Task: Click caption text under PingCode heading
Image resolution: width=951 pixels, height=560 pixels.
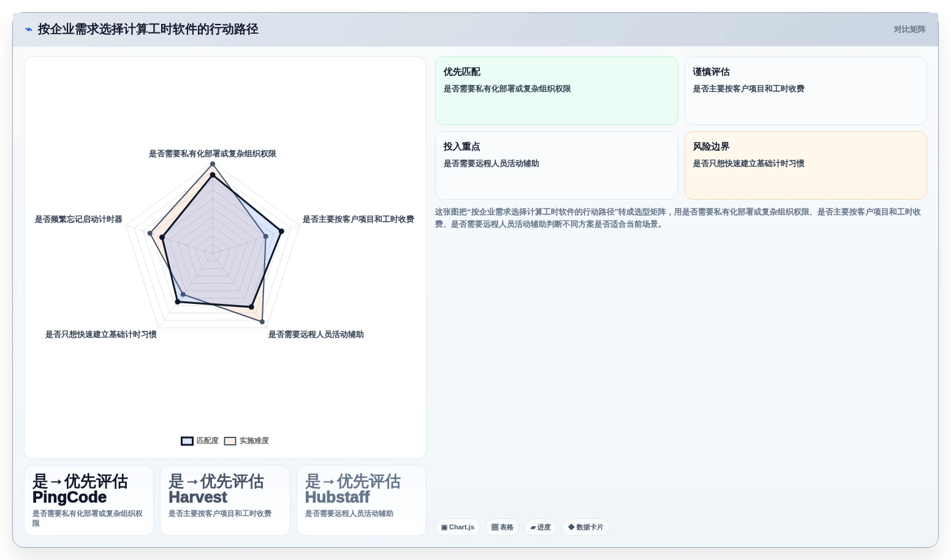Action: coord(88,518)
